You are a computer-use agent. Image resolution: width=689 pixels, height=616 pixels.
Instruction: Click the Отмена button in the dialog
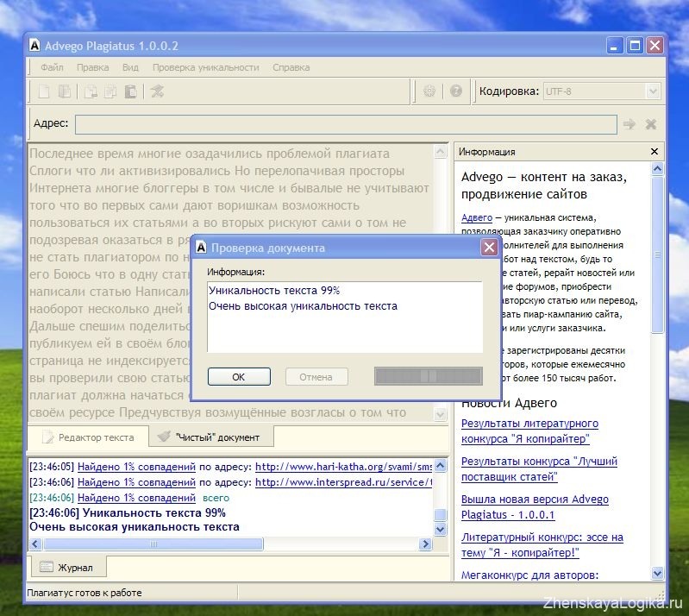pos(316,377)
